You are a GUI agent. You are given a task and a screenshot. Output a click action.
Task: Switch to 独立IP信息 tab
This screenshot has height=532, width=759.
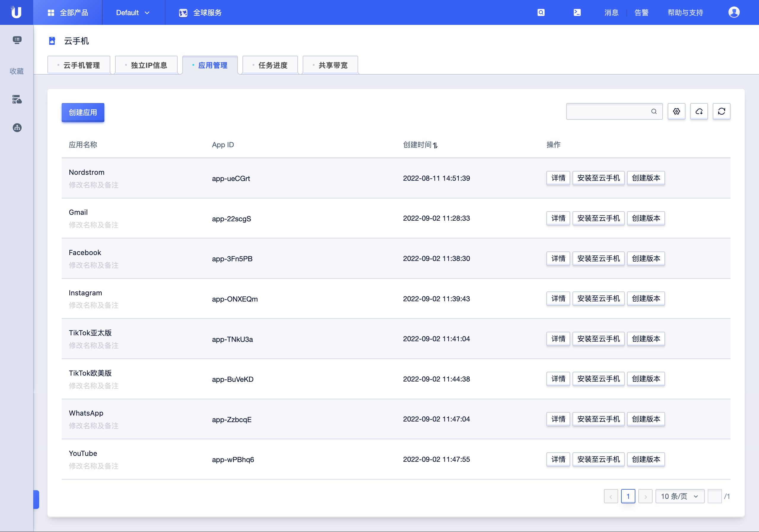coord(146,65)
